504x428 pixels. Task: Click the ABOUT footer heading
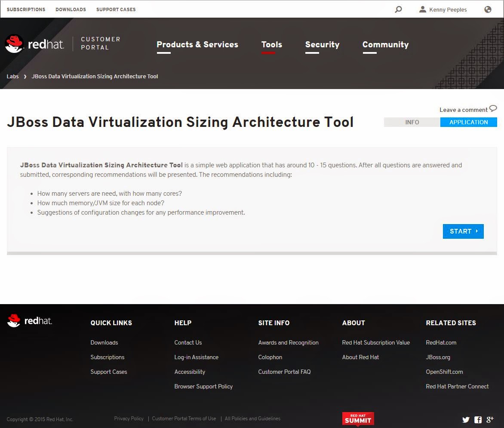(353, 323)
